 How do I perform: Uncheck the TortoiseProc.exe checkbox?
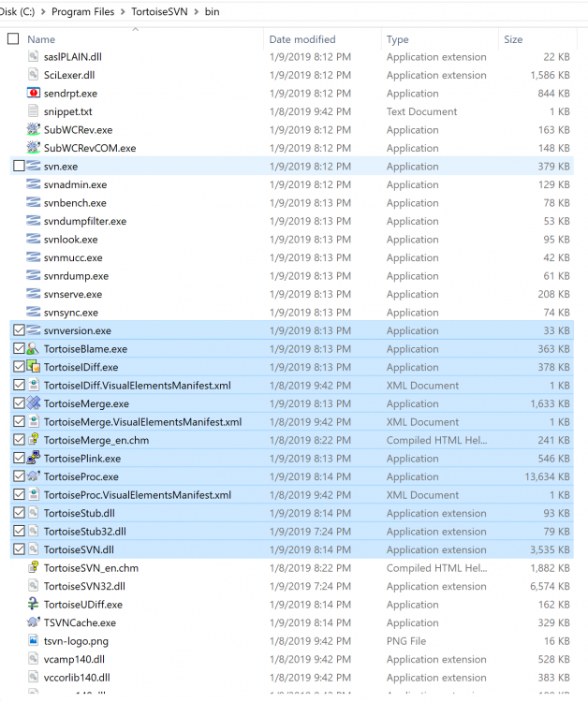click(19, 476)
